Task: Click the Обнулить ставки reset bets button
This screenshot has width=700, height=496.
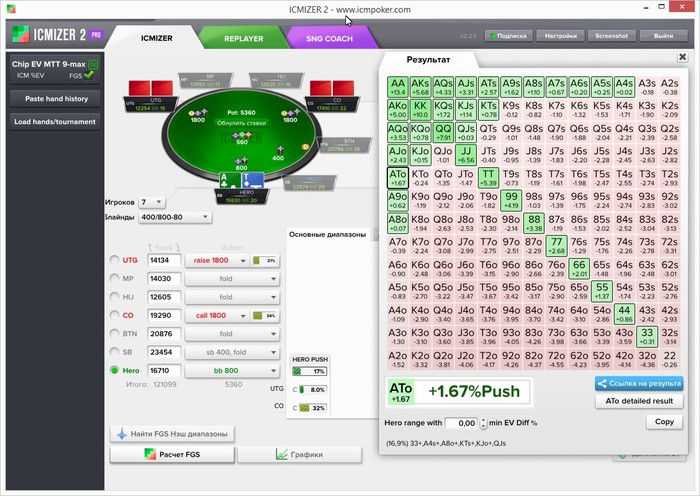Action: [x=242, y=123]
